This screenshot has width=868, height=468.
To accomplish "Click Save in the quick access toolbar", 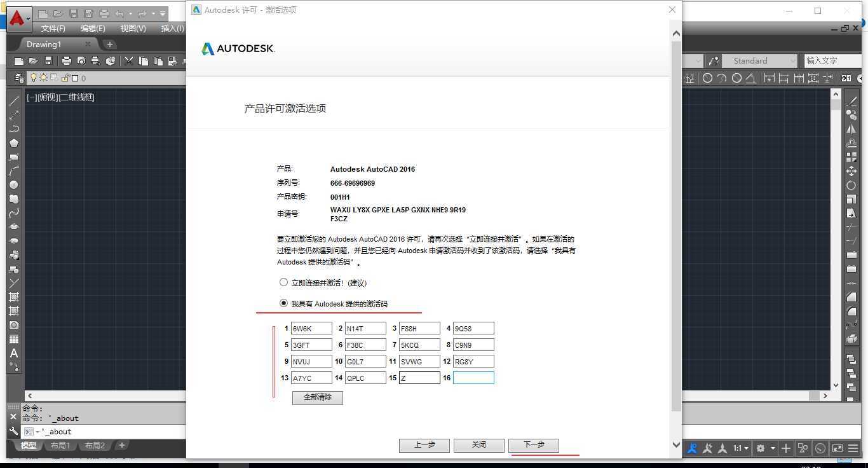I will click(74, 13).
